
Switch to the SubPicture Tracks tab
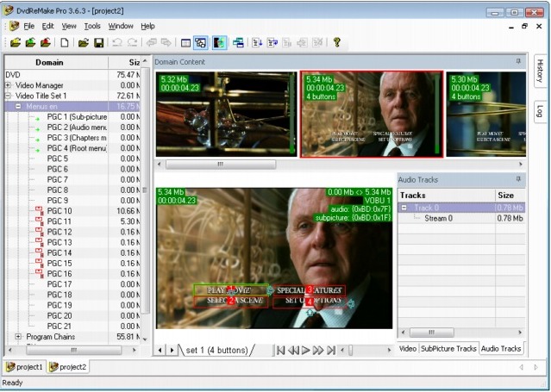pos(448,348)
